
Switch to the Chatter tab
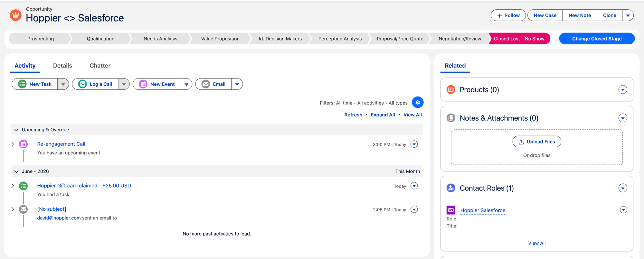(x=100, y=66)
